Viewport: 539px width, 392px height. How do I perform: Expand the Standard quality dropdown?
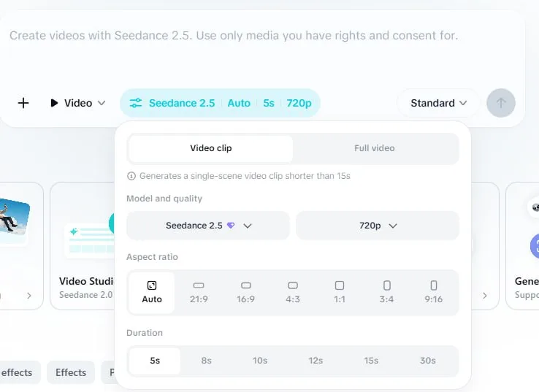[x=438, y=103]
